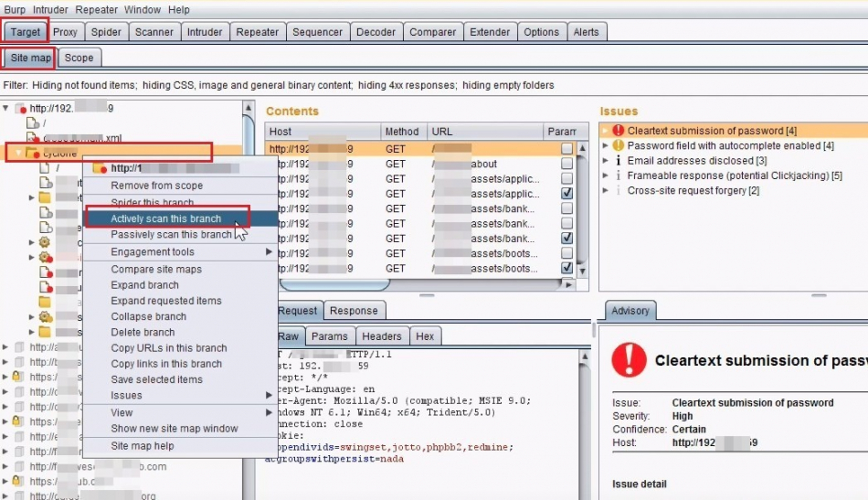Click the host icon of the .org tree entry

coord(19,495)
